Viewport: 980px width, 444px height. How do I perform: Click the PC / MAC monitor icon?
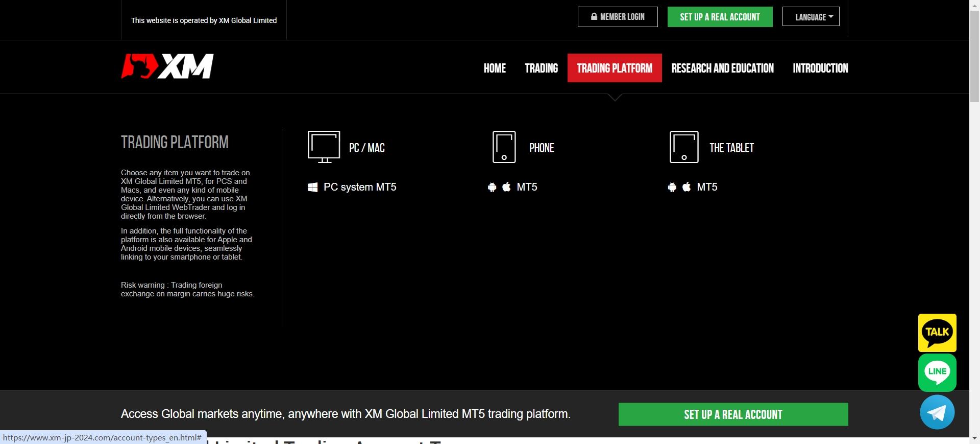tap(324, 147)
